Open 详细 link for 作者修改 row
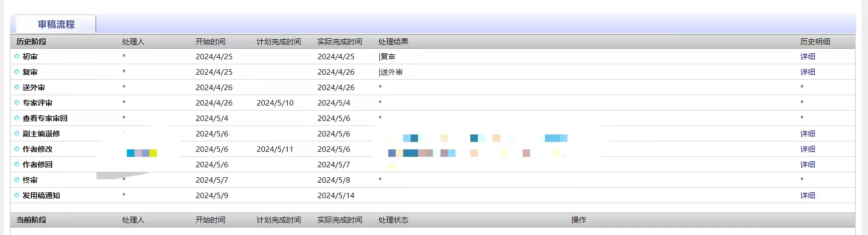868x235 pixels. tap(807, 149)
